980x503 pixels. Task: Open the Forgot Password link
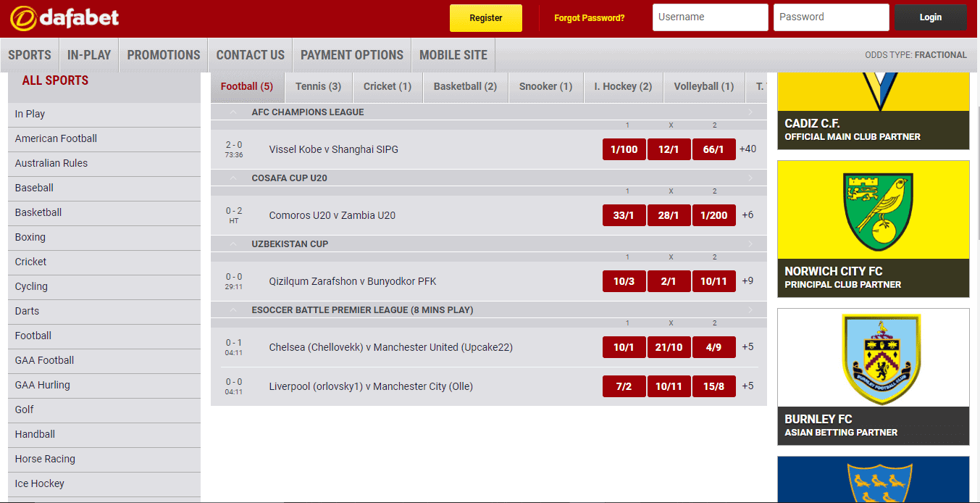point(590,18)
